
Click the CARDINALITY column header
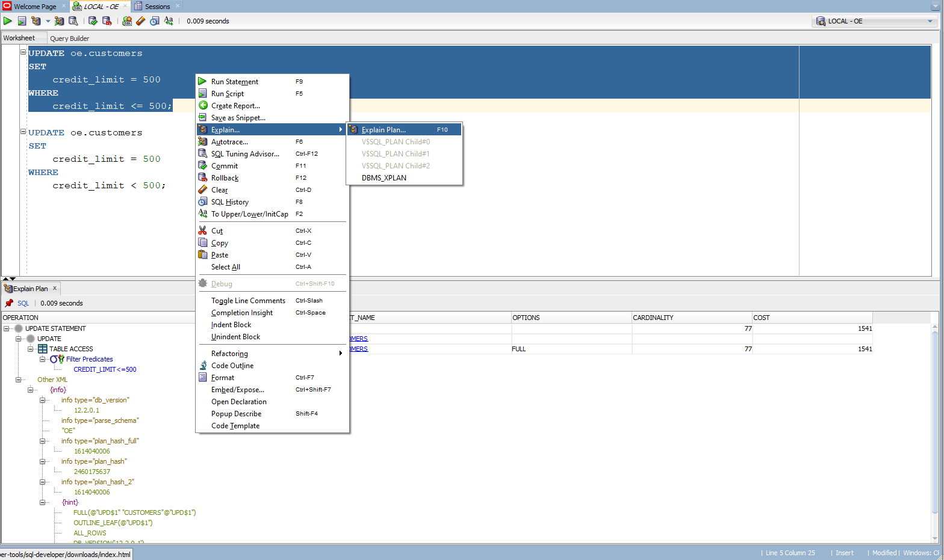pyautogui.click(x=692, y=318)
